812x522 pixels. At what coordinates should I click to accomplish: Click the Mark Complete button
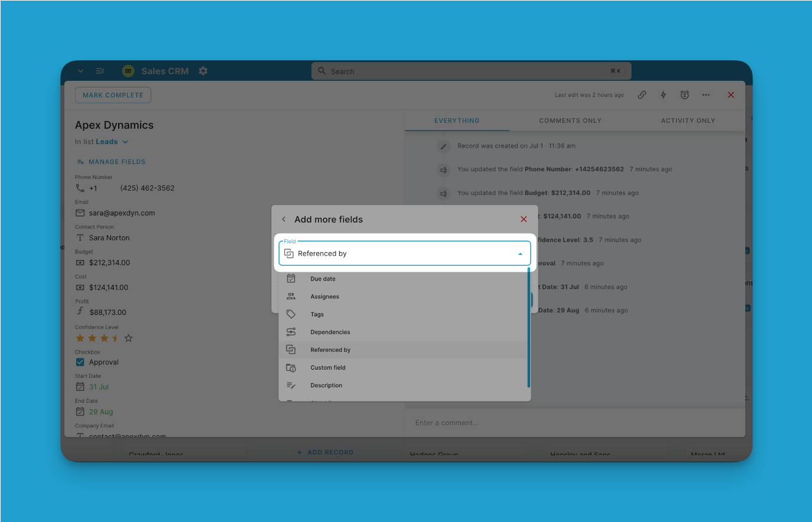(113, 95)
